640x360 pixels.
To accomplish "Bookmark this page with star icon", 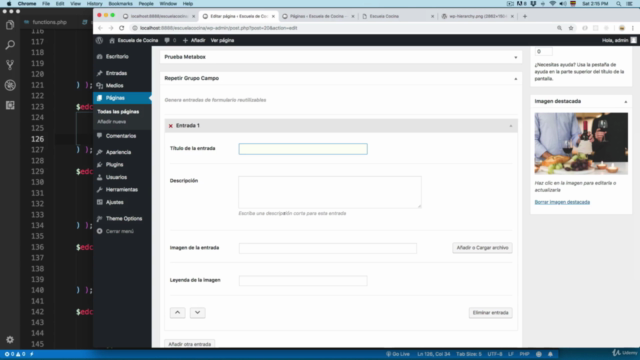I will tap(571, 28).
